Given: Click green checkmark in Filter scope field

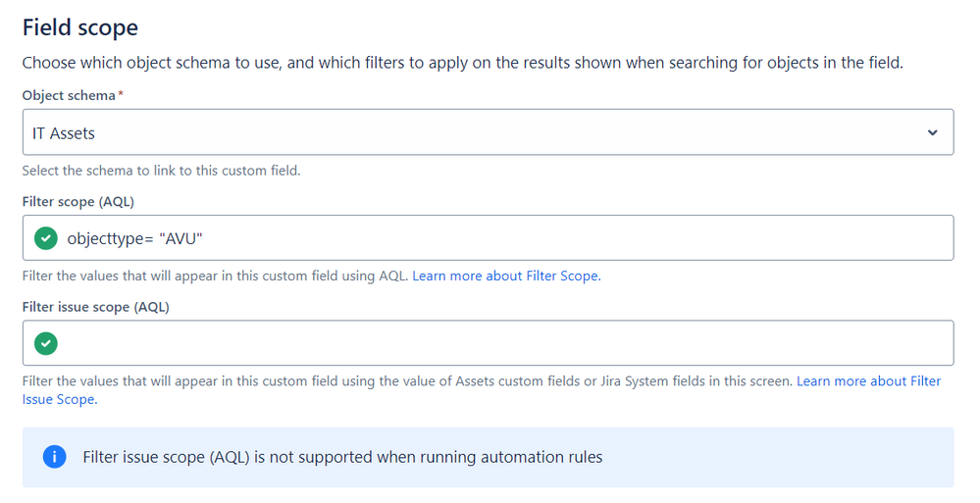Looking at the screenshot, I should [x=46, y=238].
